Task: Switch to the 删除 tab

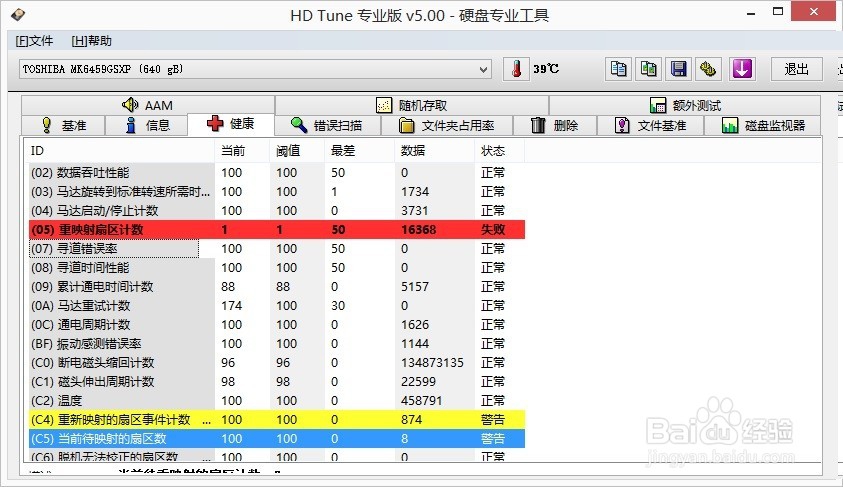Action: pyautogui.click(x=555, y=125)
